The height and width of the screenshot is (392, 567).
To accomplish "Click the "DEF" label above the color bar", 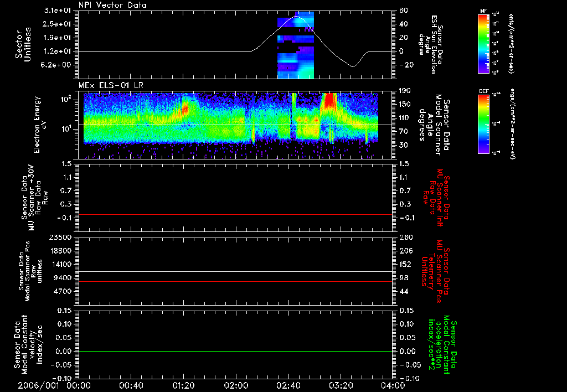I will (484, 91).
